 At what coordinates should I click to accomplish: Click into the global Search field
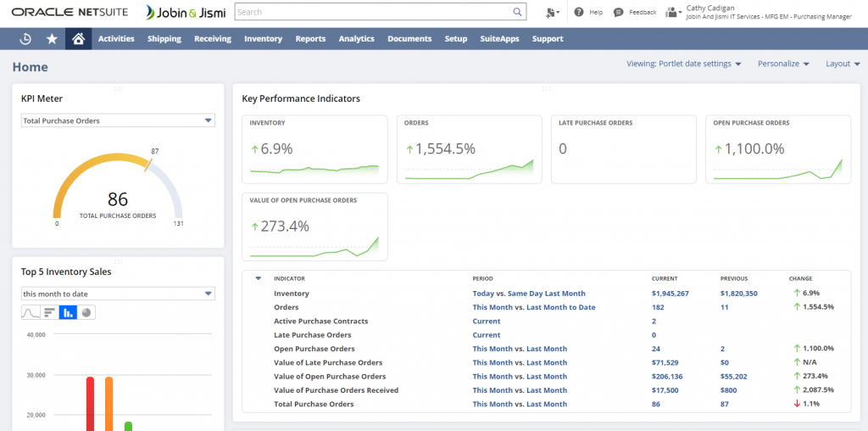(373, 13)
